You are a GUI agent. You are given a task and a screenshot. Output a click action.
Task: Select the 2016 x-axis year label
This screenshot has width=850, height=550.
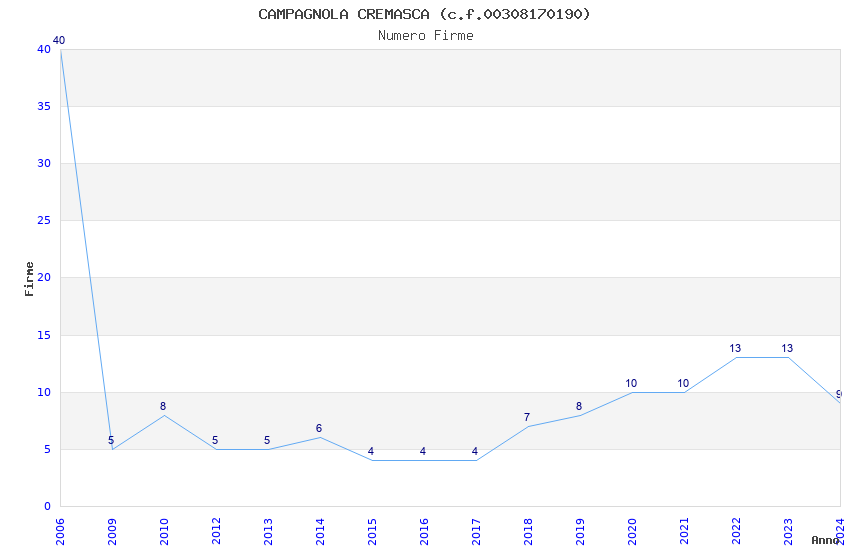(x=424, y=532)
